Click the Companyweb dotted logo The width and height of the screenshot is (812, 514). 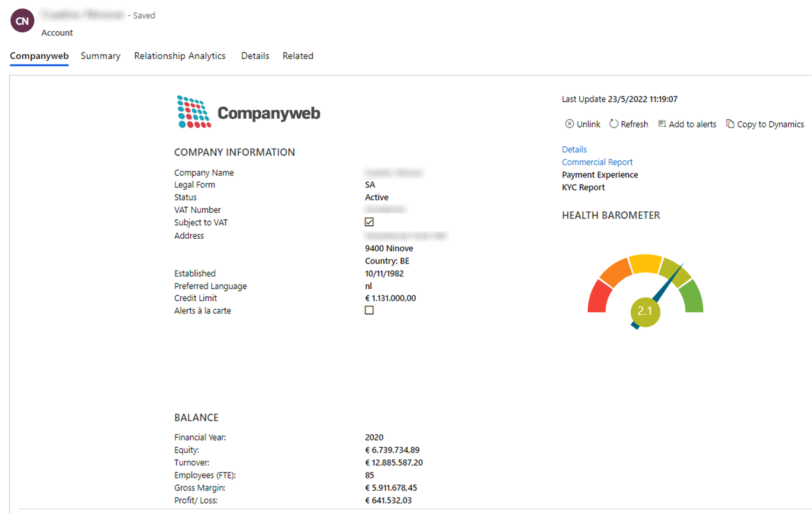[194, 112]
